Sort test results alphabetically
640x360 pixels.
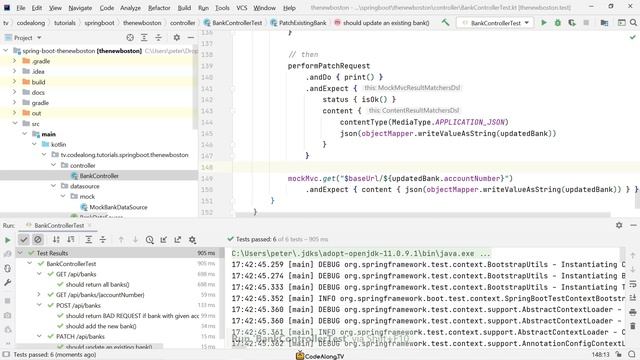tap(56, 240)
